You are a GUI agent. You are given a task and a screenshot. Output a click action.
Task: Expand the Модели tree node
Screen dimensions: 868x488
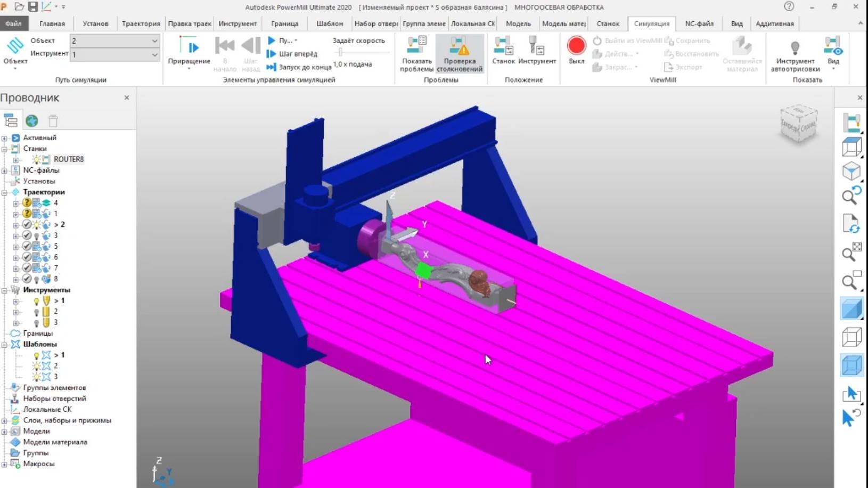[4, 432]
